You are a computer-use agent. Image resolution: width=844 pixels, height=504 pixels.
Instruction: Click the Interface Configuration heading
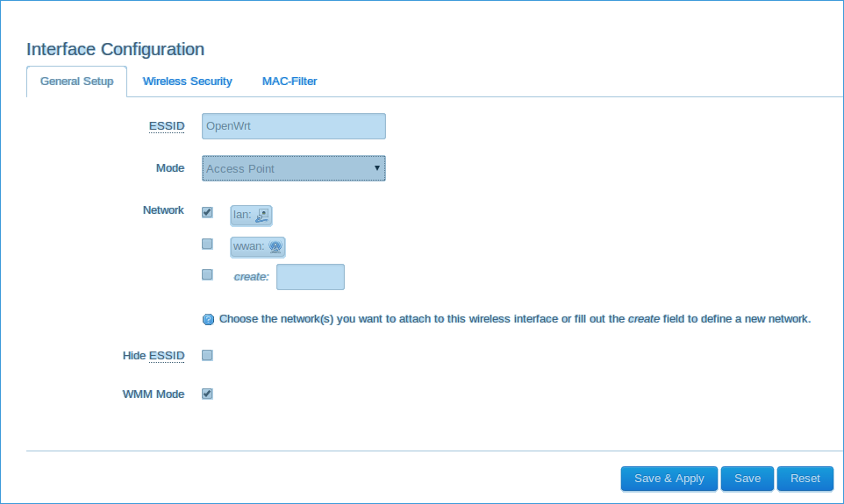click(115, 49)
